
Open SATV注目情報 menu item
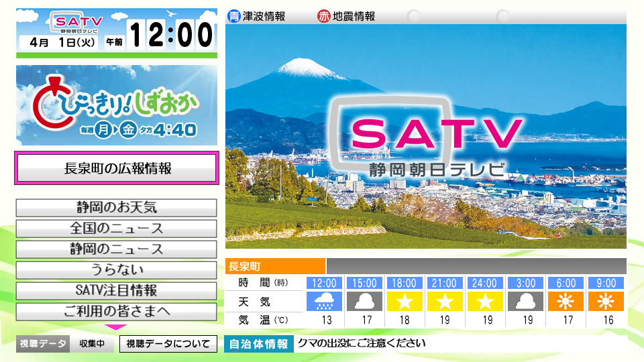point(116,290)
